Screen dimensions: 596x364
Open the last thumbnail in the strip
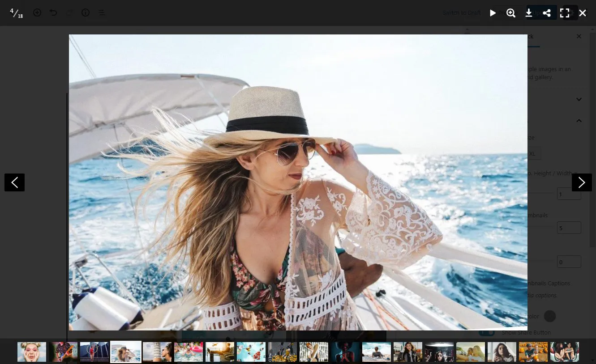point(565,352)
